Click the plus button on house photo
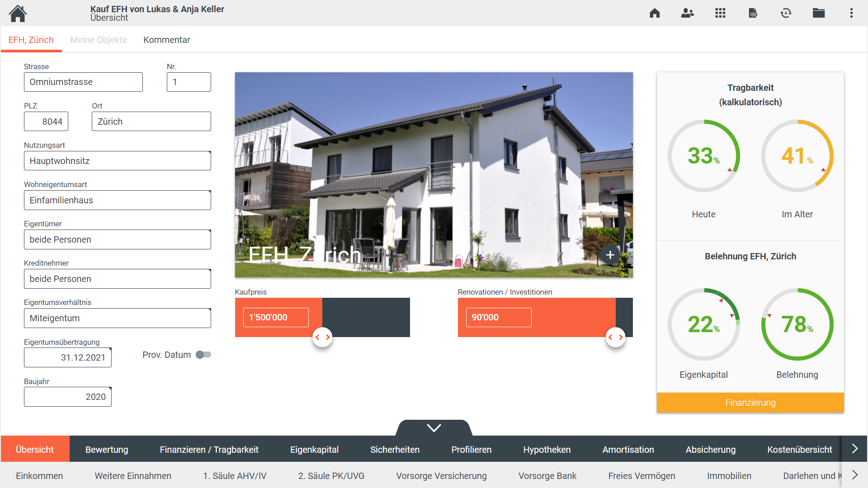The image size is (868, 488). (x=610, y=255)
